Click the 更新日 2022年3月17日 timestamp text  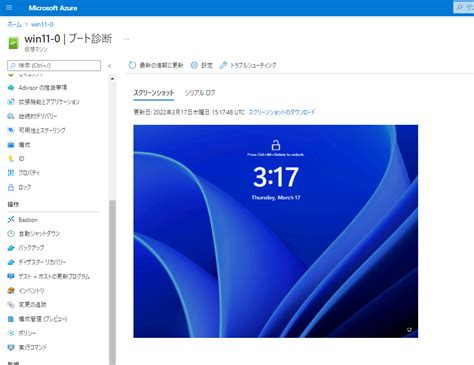[189, 112]
